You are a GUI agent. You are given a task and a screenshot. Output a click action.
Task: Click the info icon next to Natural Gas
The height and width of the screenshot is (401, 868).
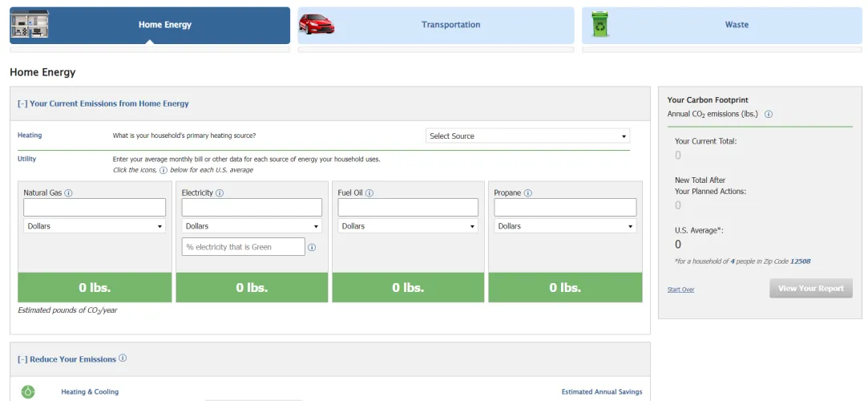click(69, 193)
